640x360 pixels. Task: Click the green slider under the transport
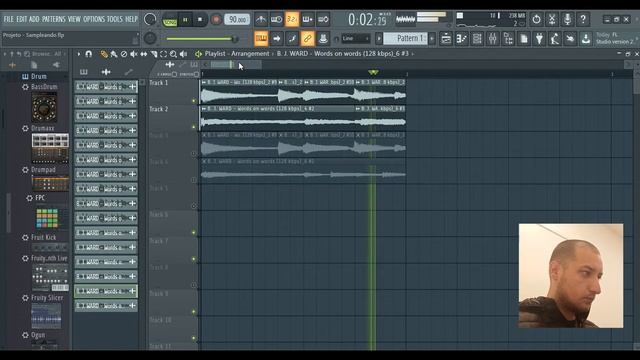point(202,39)
